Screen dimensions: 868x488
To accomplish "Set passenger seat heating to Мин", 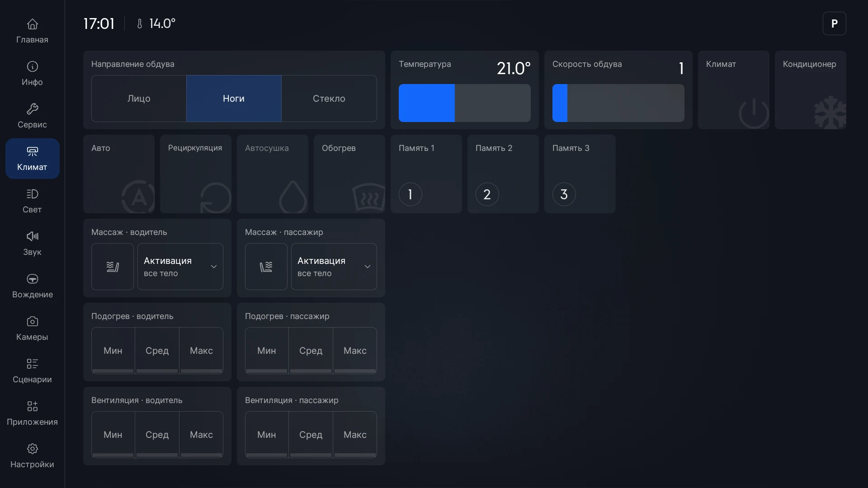I will 267,351.
